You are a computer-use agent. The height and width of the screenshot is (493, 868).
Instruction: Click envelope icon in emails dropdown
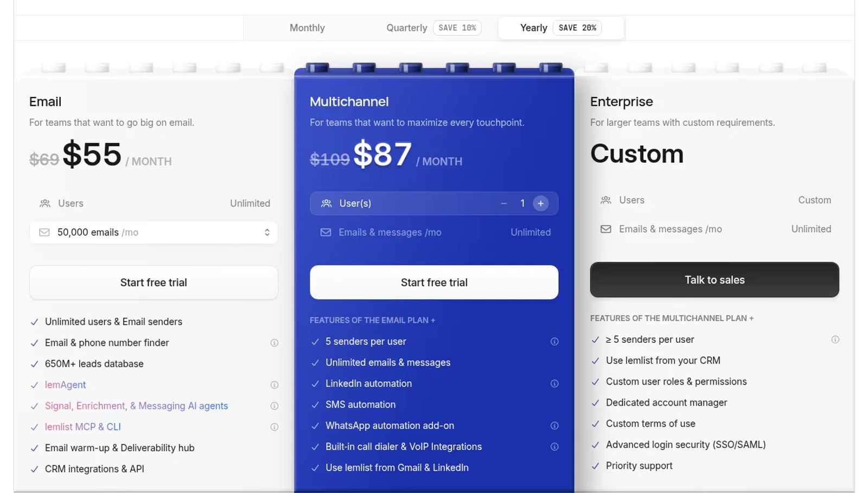pyautogui.click(x=44, y=232)
